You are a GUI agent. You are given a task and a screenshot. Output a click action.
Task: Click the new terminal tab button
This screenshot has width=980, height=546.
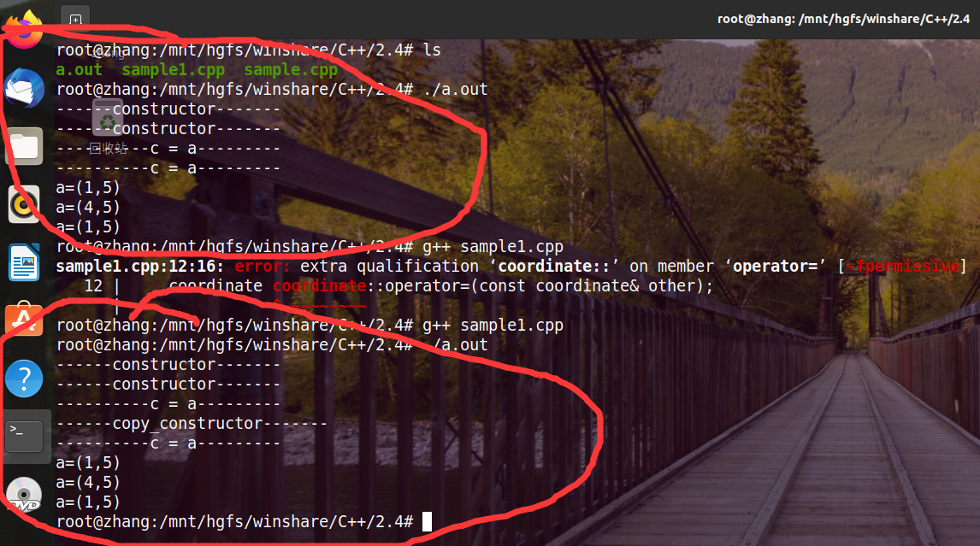pos(75,20)
